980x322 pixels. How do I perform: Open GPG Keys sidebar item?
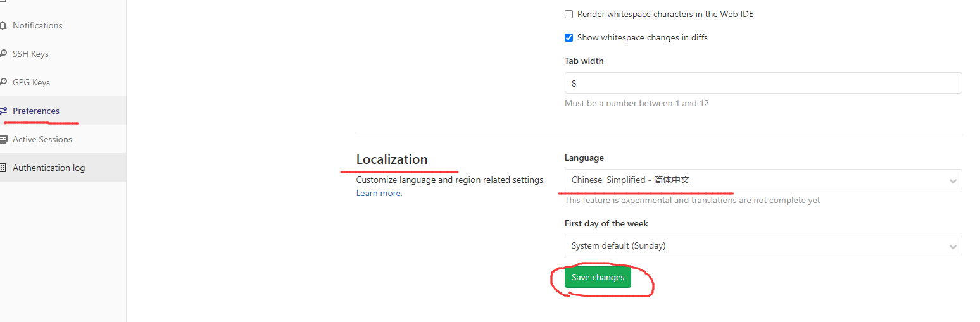tap(31, 82)
